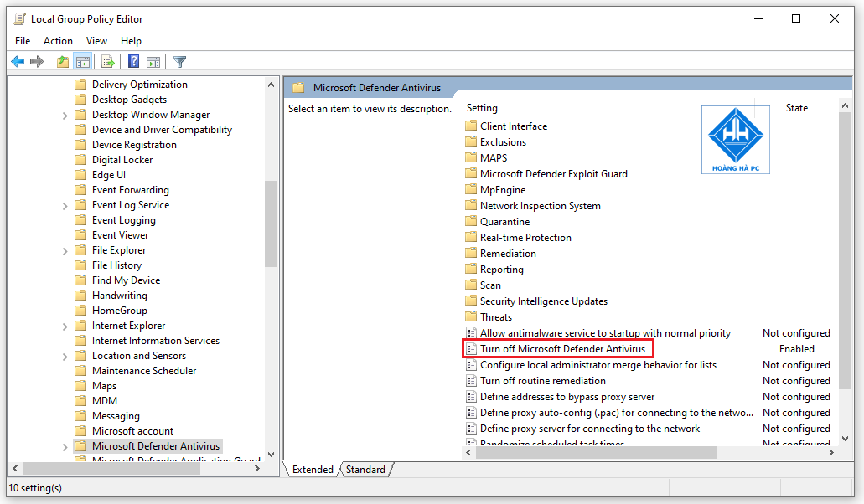Expand the File Explorer tree node
864x504 pixels.
pyautogui.click(x=65, y=251)
